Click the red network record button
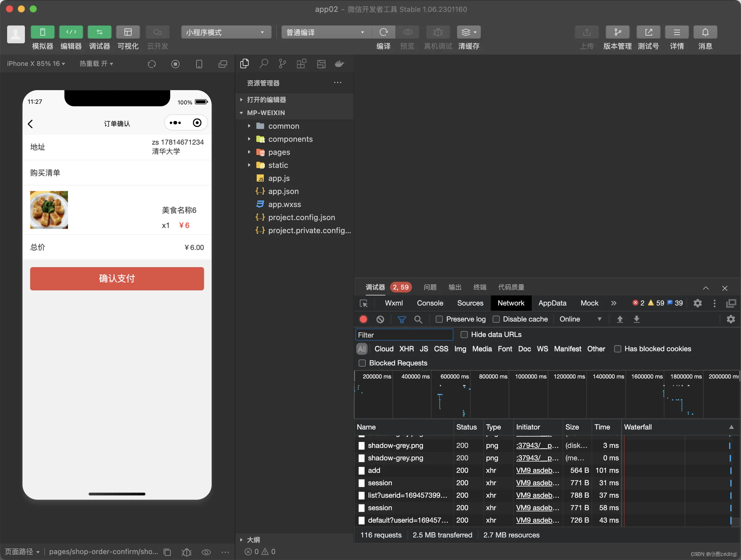The height and width of the screenshot is (560, 741). point(363,319)
